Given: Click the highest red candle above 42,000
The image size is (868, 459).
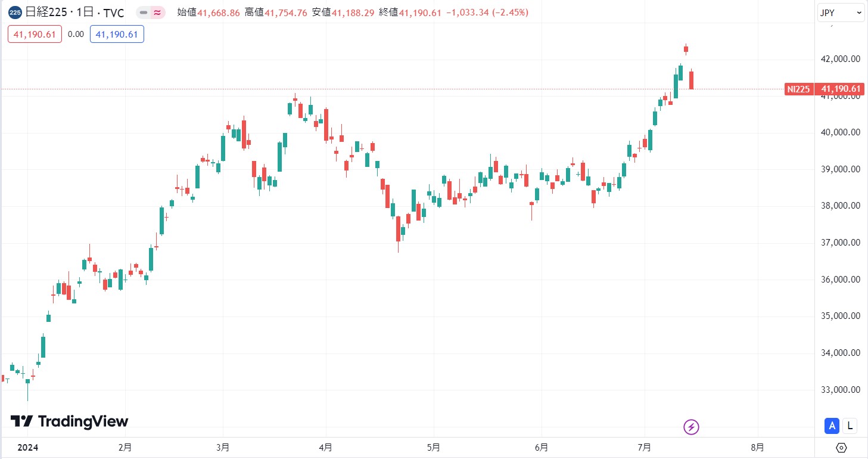Looking at the screenshot, I should pos(686,49).
